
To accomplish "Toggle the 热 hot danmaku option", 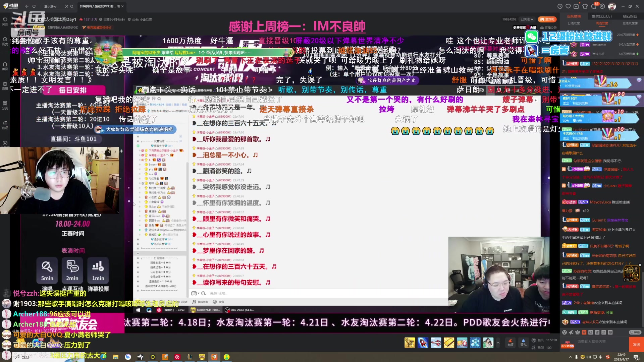I will [604, 332].
